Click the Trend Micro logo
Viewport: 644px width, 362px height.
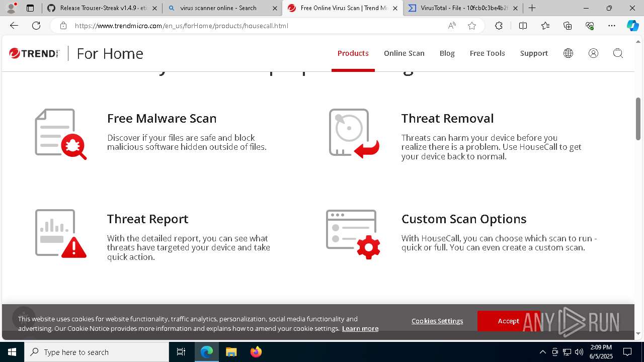click(x=34, y=53)
